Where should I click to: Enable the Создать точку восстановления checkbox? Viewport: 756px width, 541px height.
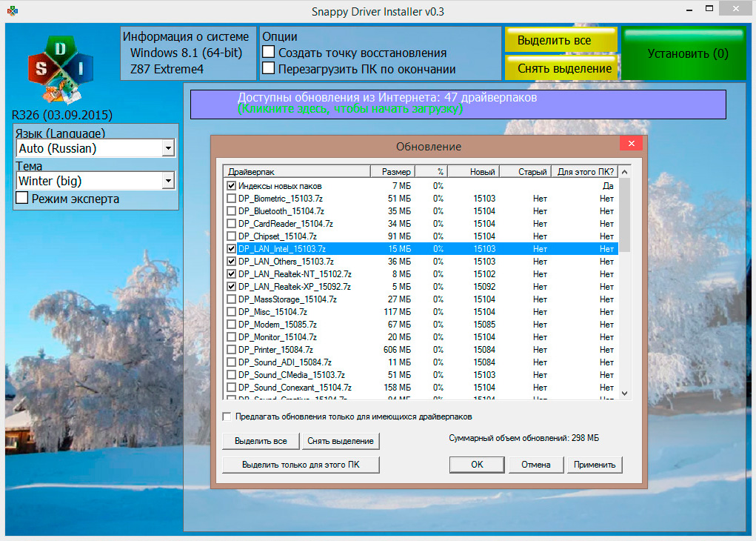pyautogui.click(x=269, y=53)
